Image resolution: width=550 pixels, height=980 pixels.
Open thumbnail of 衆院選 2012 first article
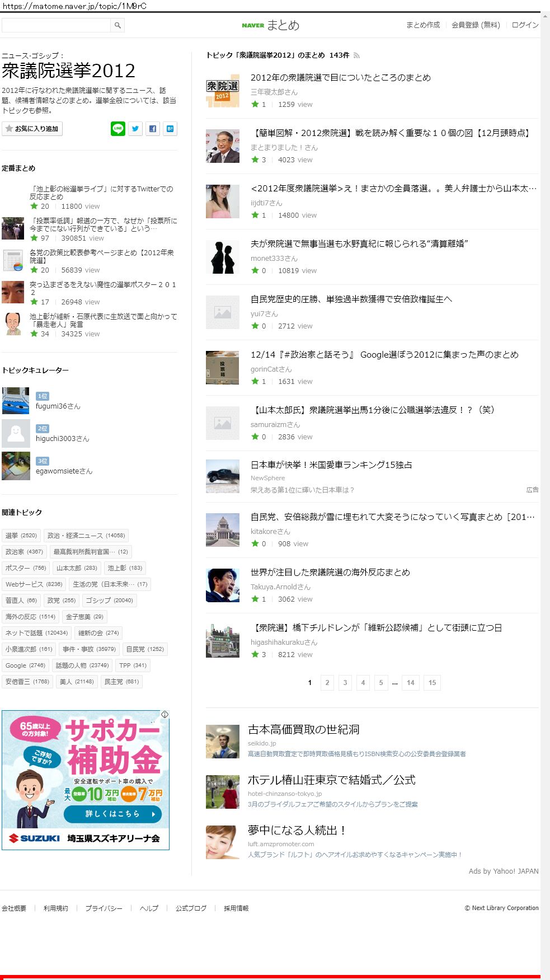pos(223,91)
